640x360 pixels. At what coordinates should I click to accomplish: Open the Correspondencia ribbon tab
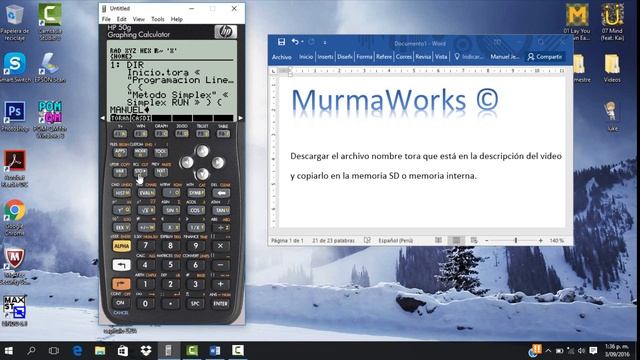[x=404, y=57]
